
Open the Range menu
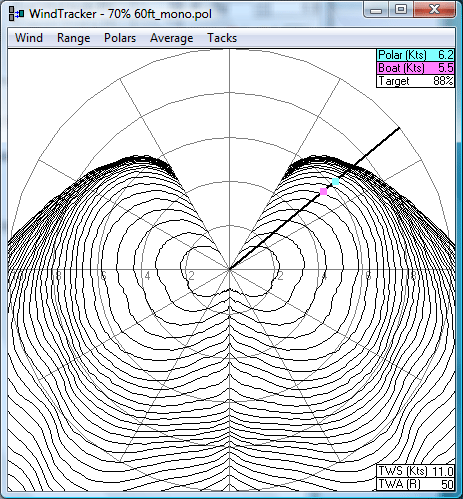[74, 38]
